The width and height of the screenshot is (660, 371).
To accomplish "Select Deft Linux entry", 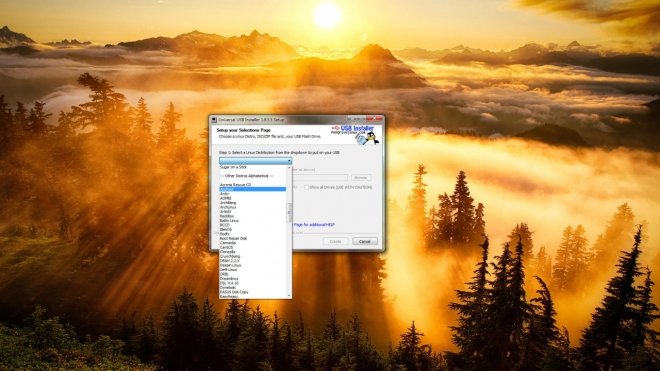I will point(228,270).
